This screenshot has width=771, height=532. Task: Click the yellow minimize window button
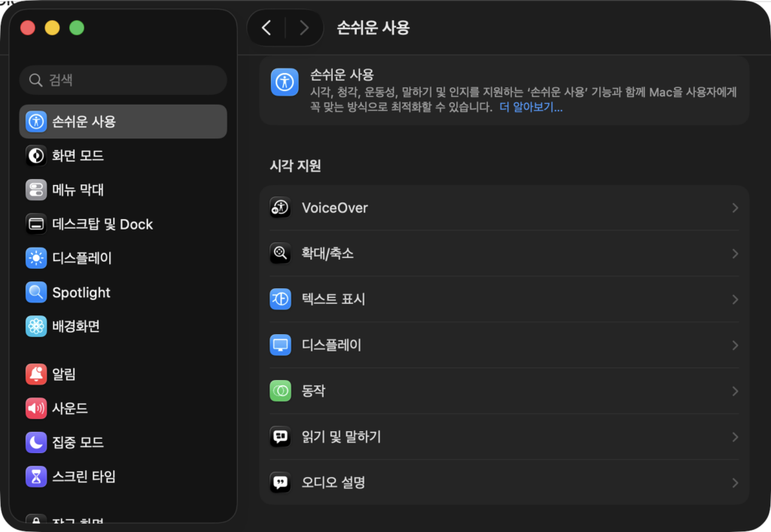(x=52, y=28)
